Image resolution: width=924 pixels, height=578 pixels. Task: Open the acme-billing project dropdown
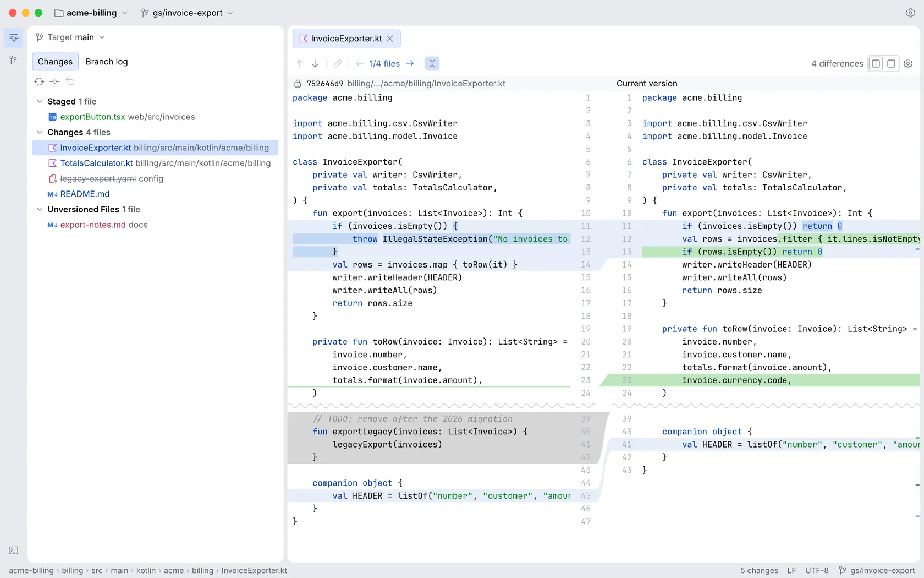tap(91, 13)
